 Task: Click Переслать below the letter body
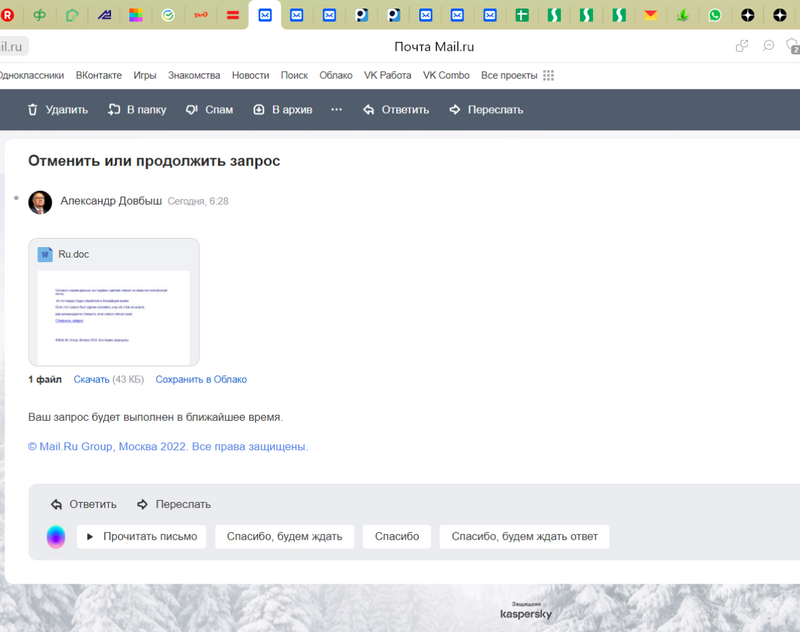pos(183,504)
